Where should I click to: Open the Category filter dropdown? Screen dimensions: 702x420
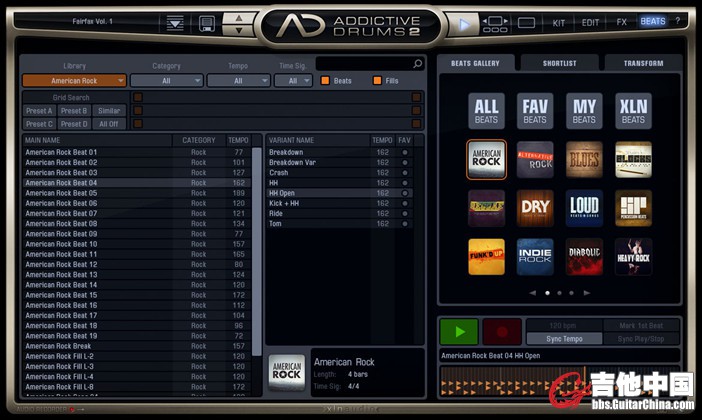point(166,80)
